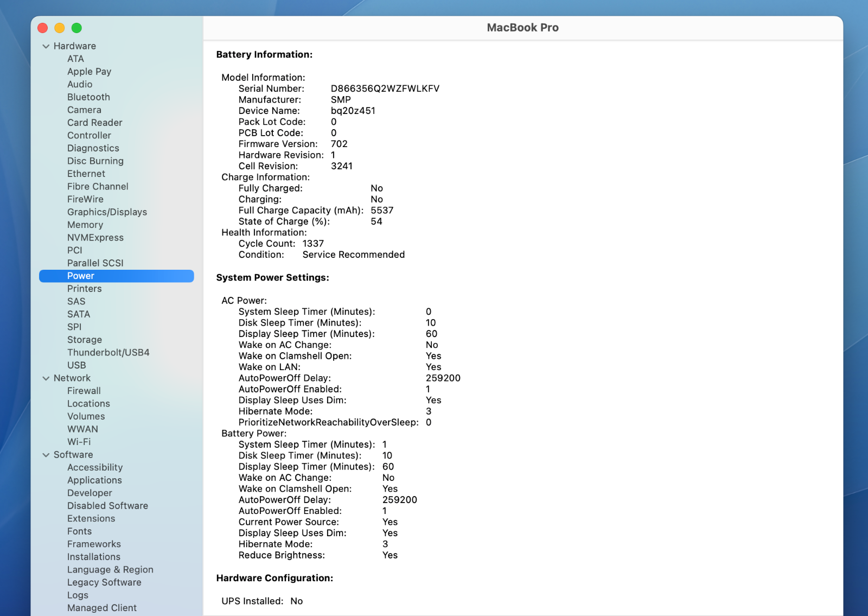Select Legacy Software entry

click(104, 582)
